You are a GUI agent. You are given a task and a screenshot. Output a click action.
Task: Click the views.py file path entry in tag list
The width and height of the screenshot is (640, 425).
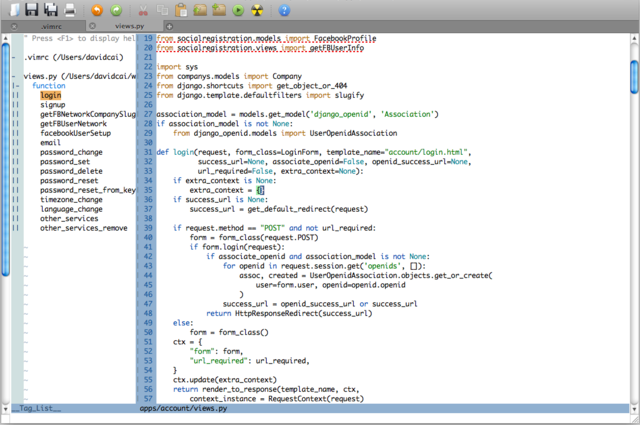click(80, 76)
